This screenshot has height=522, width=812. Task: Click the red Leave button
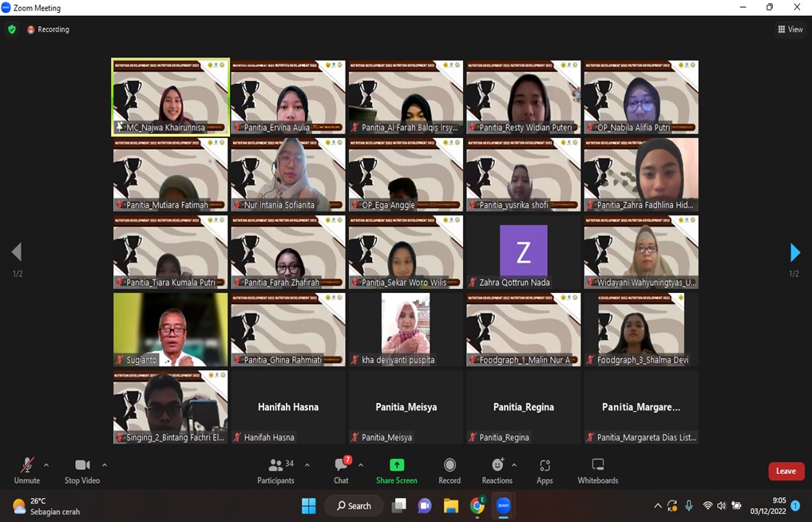tap(786, 471)
